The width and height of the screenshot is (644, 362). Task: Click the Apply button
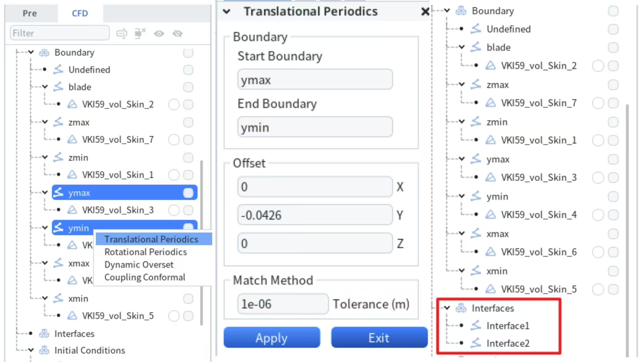(272, 337)
